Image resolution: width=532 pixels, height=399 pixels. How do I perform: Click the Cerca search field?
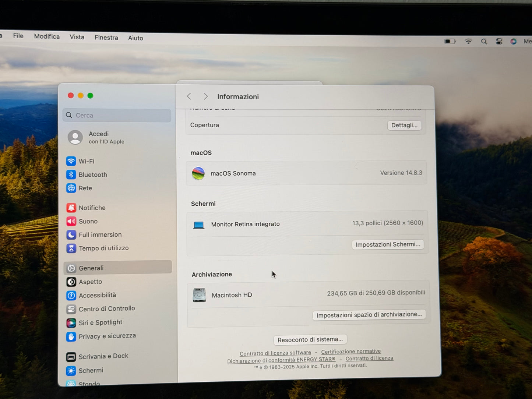117,115
